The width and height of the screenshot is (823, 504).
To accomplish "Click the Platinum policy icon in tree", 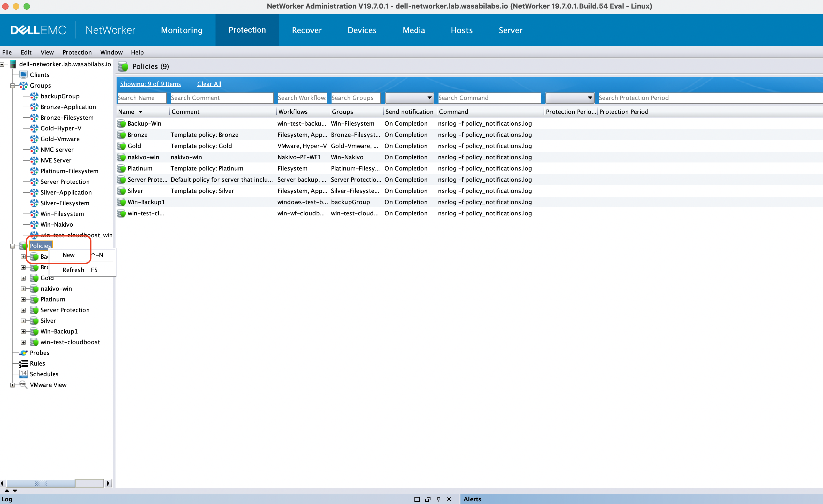I will coord(34,299).
